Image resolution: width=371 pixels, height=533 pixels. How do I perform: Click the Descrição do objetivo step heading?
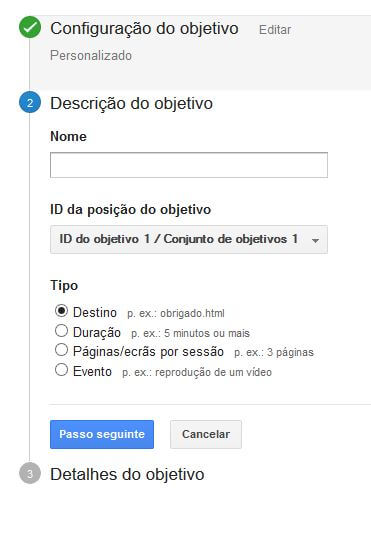132,103
